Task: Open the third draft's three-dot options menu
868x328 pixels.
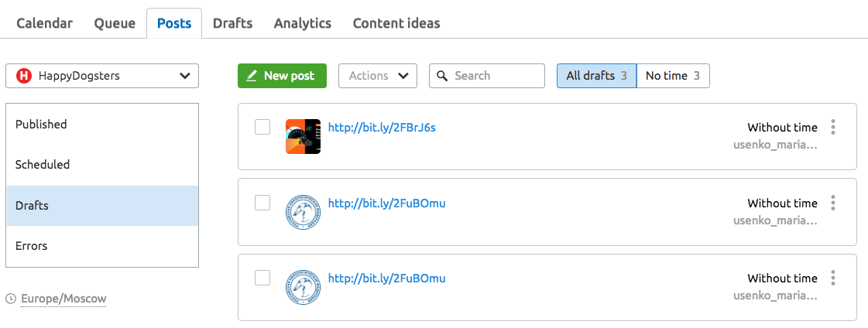Action: (832, 278)
